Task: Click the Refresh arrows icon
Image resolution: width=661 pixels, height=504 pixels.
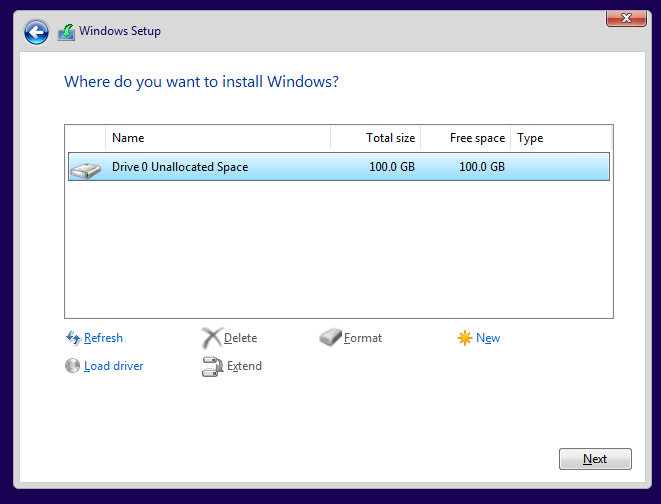Action: [x=73, y=338]
